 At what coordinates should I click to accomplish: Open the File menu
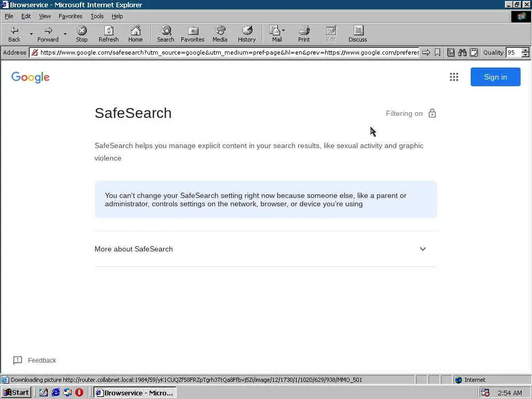click(x=9, y=16)
